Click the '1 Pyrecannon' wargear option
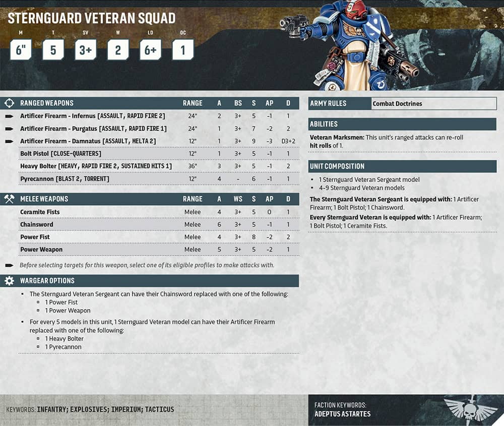Image resolution: width=504 pixels, height=426 pixels. 63,347
